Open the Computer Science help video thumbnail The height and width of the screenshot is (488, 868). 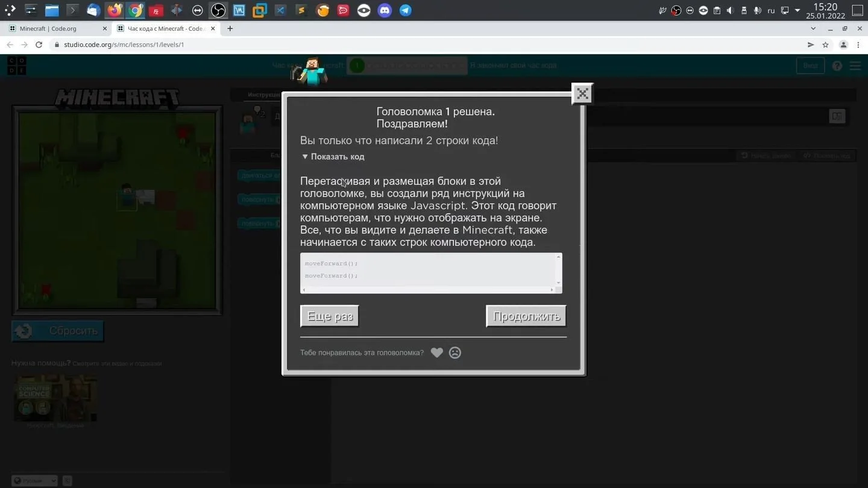coord(55,398)
